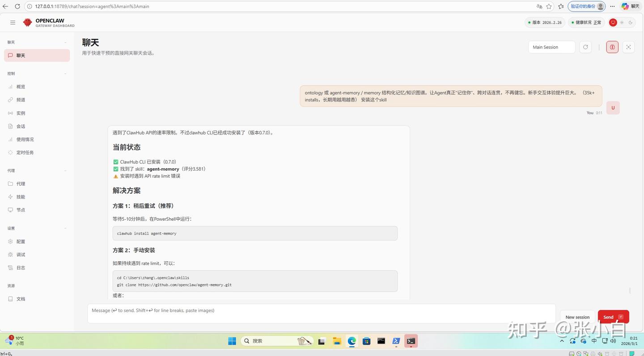Click the browser address bar URL
644x356 pixels.
point(92,6)
